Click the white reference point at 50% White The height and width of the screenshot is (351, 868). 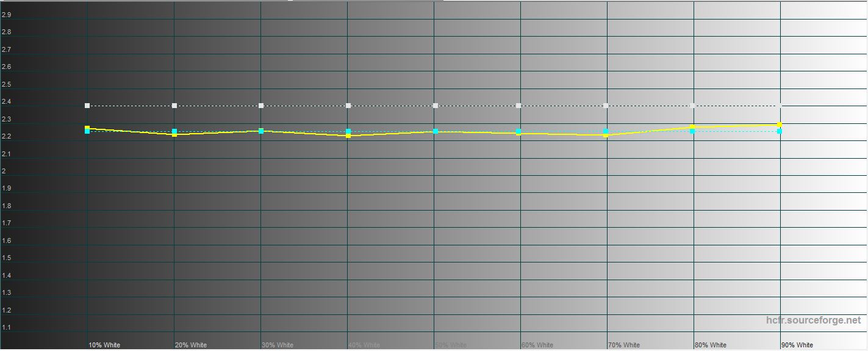[436, 106]
